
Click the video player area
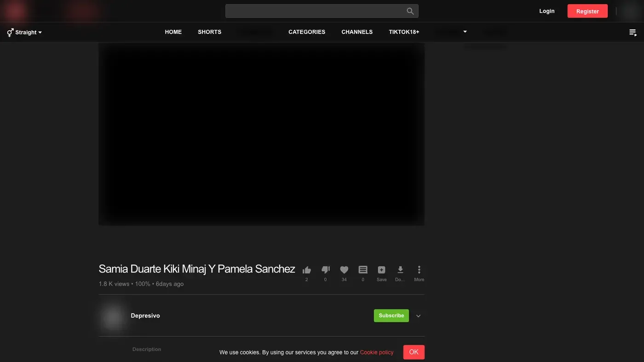(x=261, y=134)
